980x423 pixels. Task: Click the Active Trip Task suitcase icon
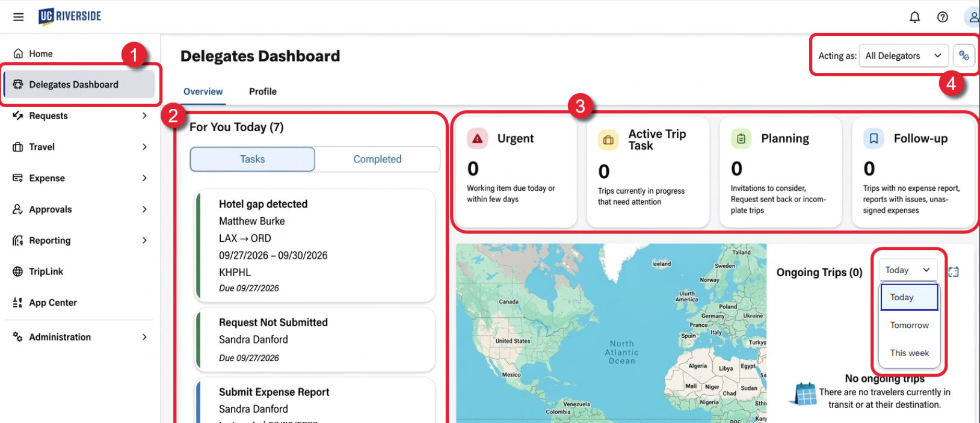[x=608, y=140]
